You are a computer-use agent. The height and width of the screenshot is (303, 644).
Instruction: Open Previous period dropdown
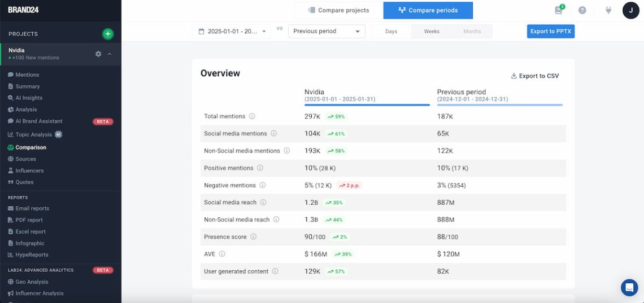327,31
